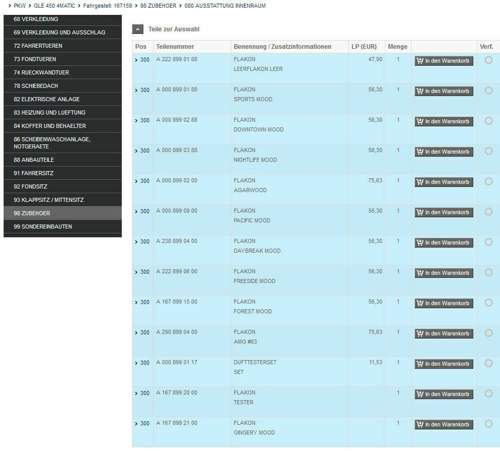Screen dimensions: 500x451
Task: Sort by Teilenummer column header
Action: [x=175, y=47]
